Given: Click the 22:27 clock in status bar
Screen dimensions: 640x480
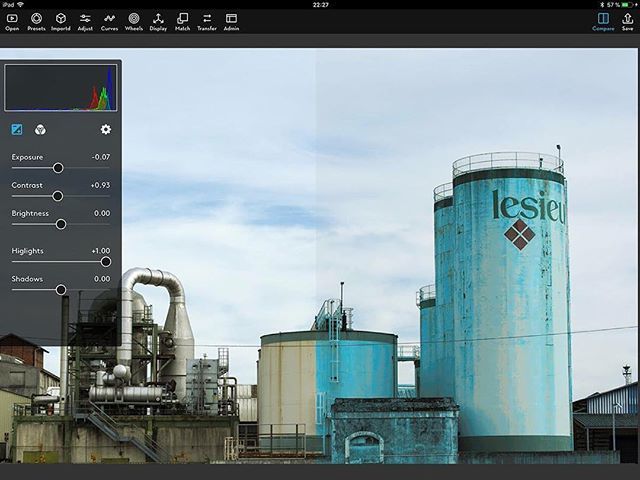Looking at the screenshot, I should (x=320, y=5).
